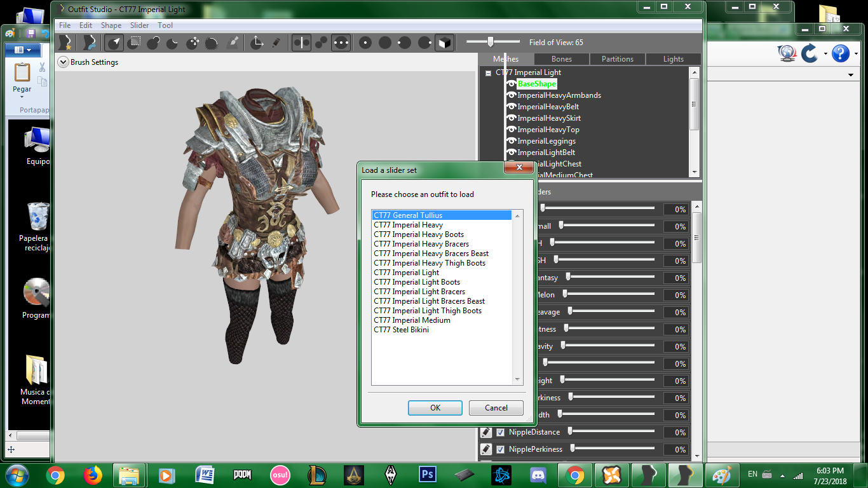Image resolution: width=868 pixels, height=488 pixels.
Task: Adjust the Field of View slider
Action: tap(490, 42)
